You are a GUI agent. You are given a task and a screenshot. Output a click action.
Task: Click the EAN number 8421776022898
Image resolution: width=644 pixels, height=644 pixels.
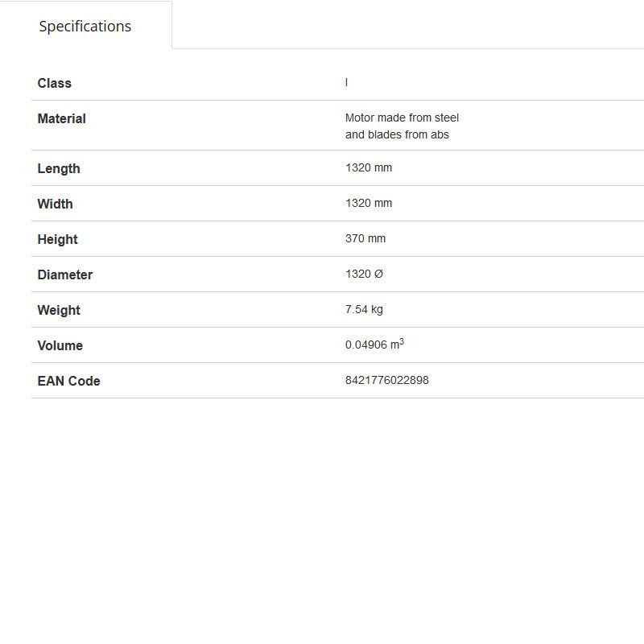click(387, 380)
